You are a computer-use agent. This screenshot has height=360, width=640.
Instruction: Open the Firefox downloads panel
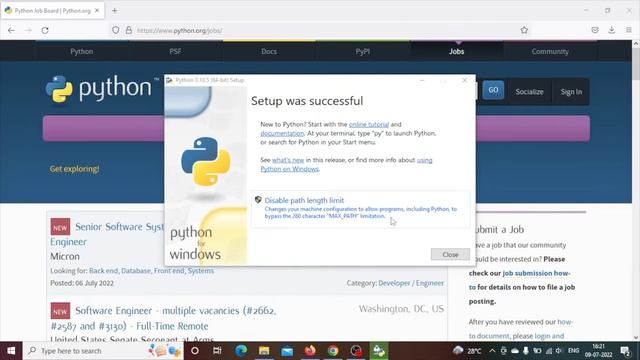pyautogui.click(x=611, y=30)
